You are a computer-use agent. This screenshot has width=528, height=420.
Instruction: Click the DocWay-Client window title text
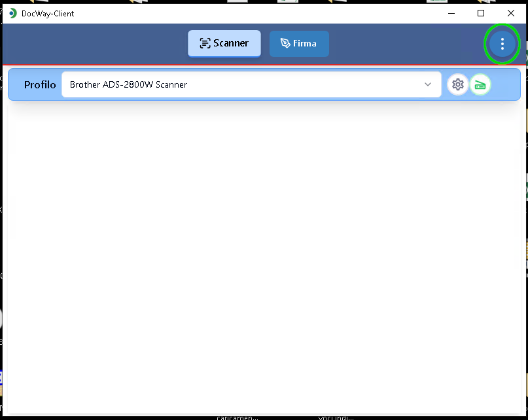tap(48, 13)
